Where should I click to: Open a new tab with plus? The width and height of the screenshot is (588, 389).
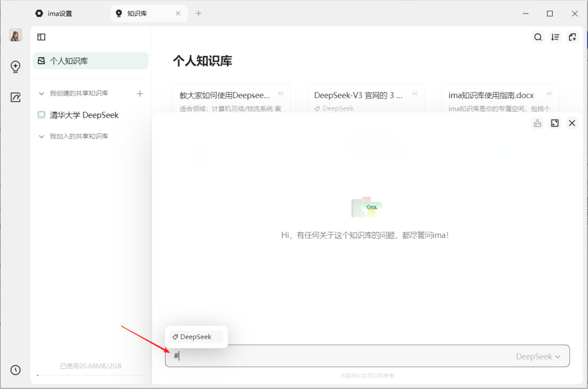click(x=199, y=14)
